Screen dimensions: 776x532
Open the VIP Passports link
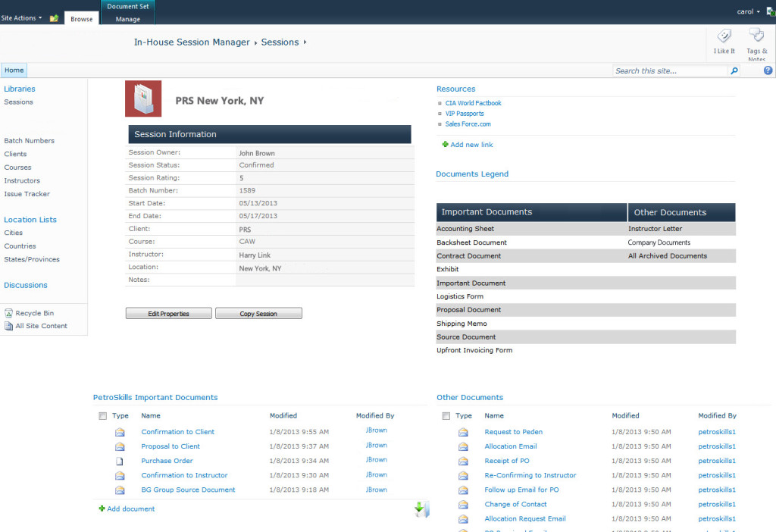coord(465,114)
